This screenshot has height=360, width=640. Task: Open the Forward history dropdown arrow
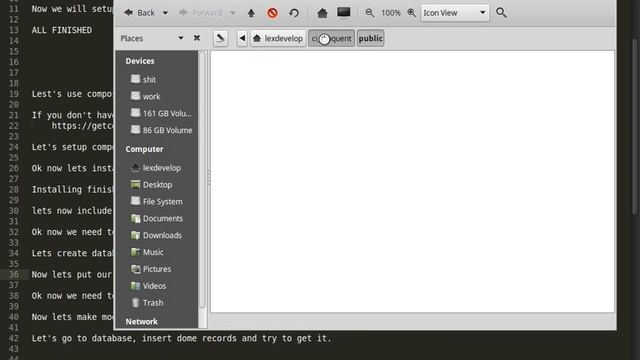(x=233, y=13)
